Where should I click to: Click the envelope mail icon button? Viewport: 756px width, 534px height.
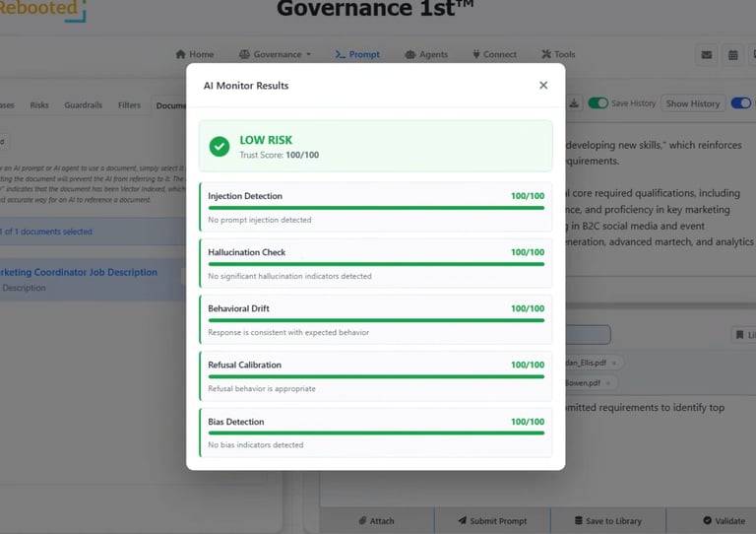pos(707,55)
